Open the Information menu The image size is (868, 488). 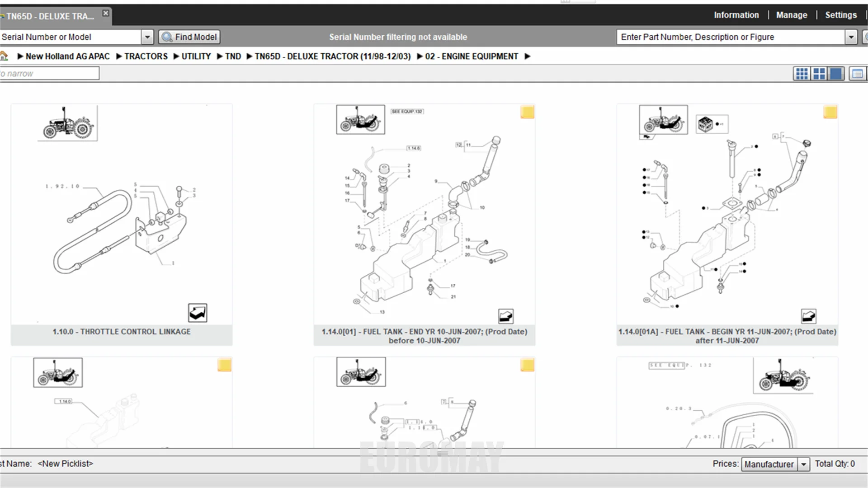736,15
